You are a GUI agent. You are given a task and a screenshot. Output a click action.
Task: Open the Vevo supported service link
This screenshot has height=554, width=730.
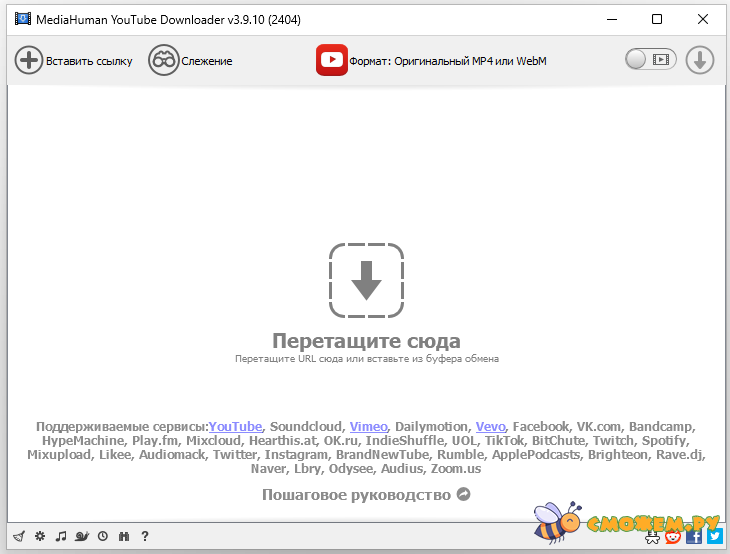tap(491, 426)
